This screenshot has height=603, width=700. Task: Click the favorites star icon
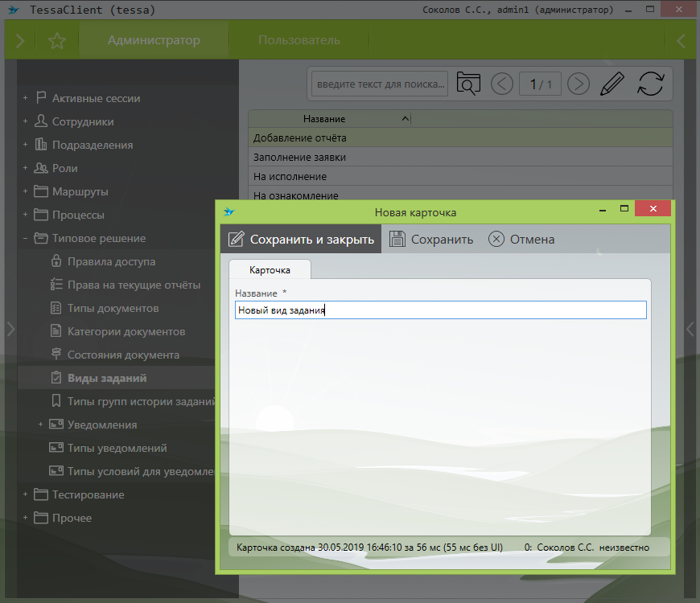[56, 41]
